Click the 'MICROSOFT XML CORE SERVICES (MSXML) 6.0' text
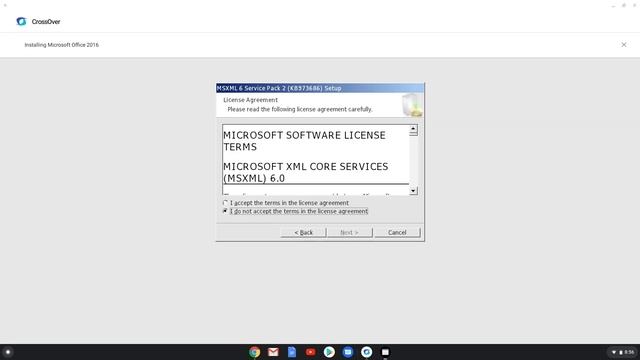The image size is (640, 360). coord(306,172)
